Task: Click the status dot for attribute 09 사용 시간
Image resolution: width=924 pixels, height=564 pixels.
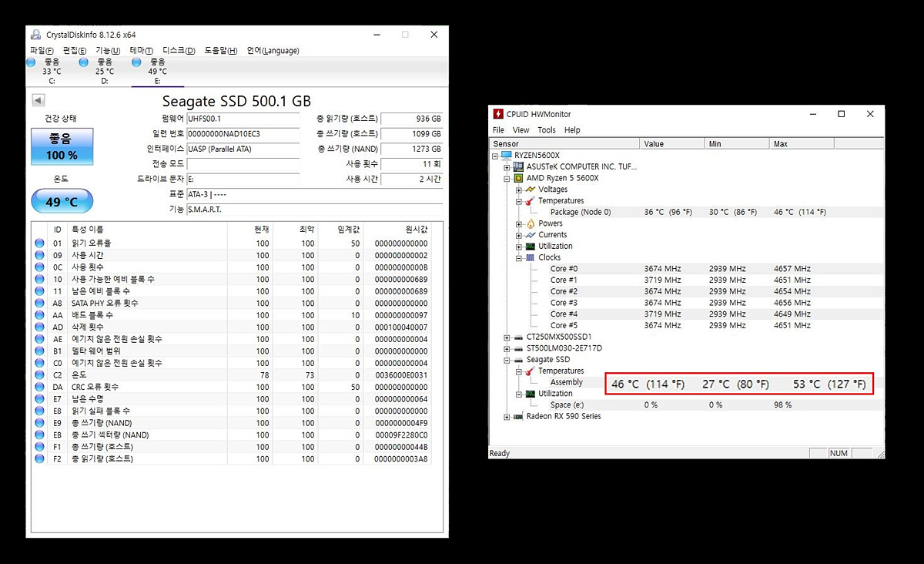Action: [40, 255]
